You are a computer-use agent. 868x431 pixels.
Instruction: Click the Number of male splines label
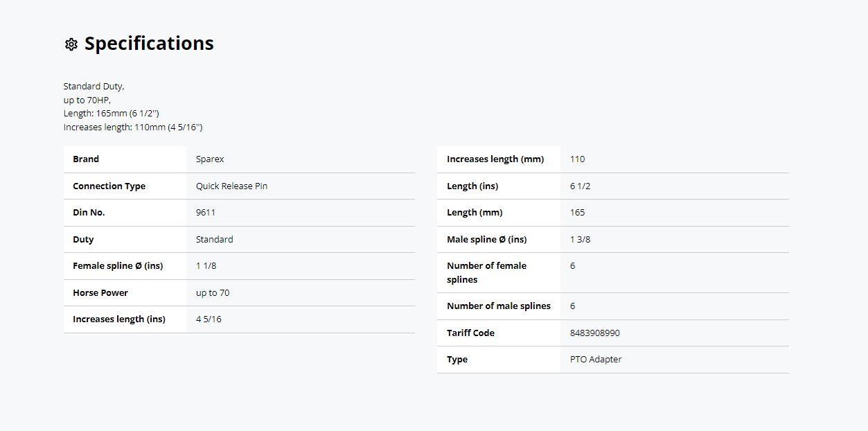pos(499,306)
